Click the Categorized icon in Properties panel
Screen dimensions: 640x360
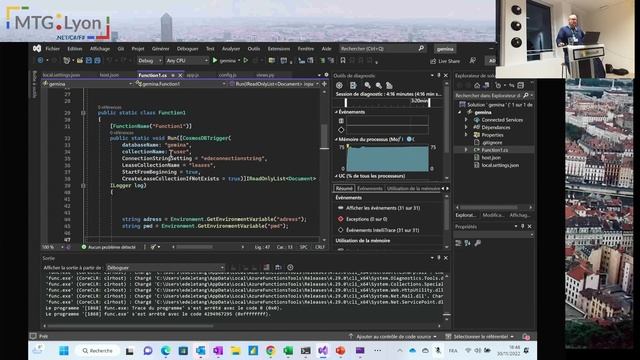(x=458, y=243)
